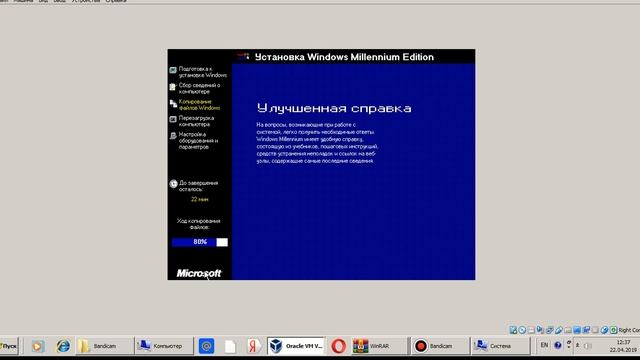640x360 pixels.
Task: Click the Перезагрузка компьютера step text
Action: click(196, 121)
